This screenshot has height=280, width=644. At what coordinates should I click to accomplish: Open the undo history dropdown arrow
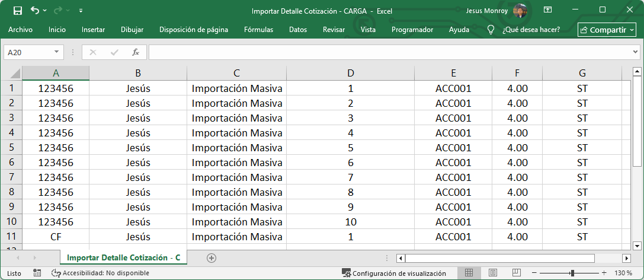coord(45,11)
